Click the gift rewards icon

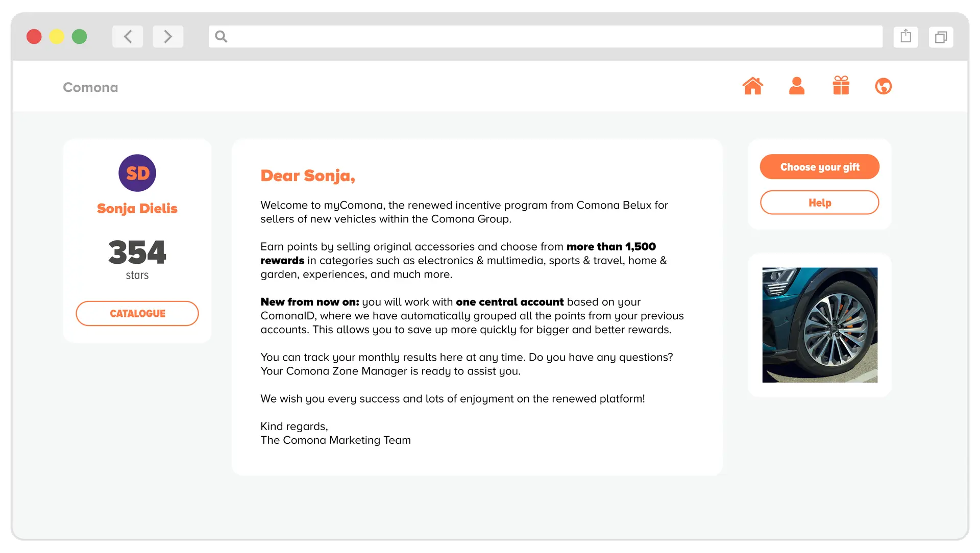click(x=841, y=86)
